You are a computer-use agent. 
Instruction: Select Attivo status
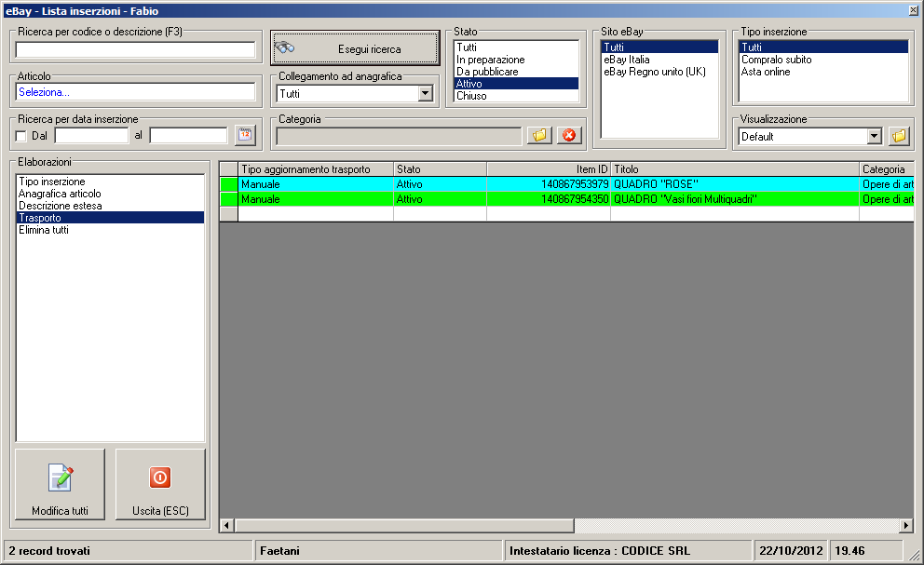click(516, 84)
